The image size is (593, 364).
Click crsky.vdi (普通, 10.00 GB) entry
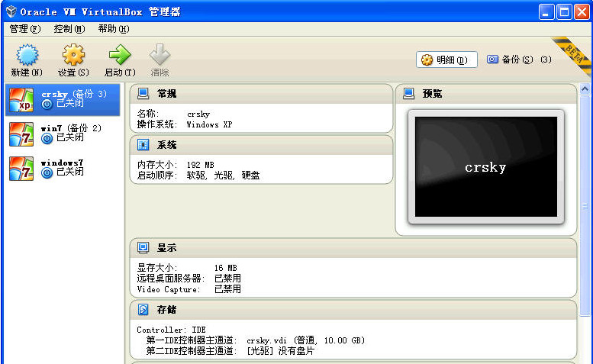tap(305, 340)
